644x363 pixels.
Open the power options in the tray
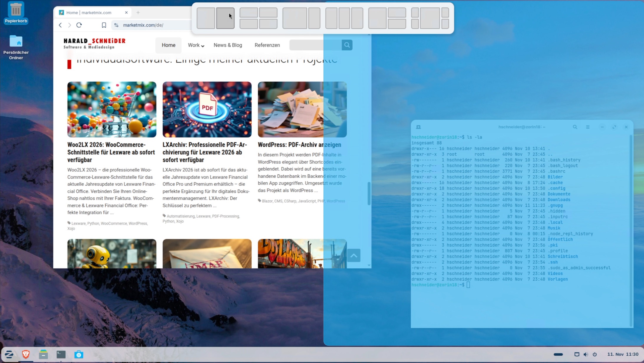(595, 354)
